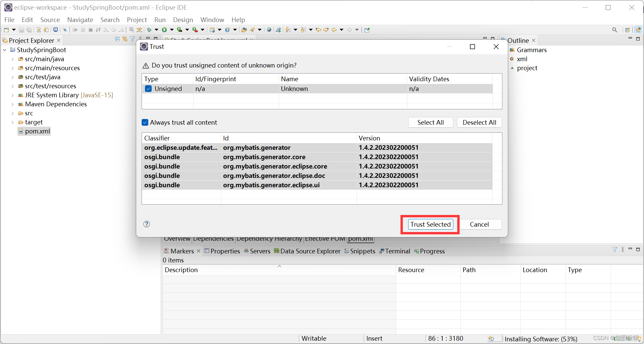Image resolution: width=644 pixels, height=344 pixels.
Task: Click the Previous Annotation arrow icon
Action: pos(303,30)
